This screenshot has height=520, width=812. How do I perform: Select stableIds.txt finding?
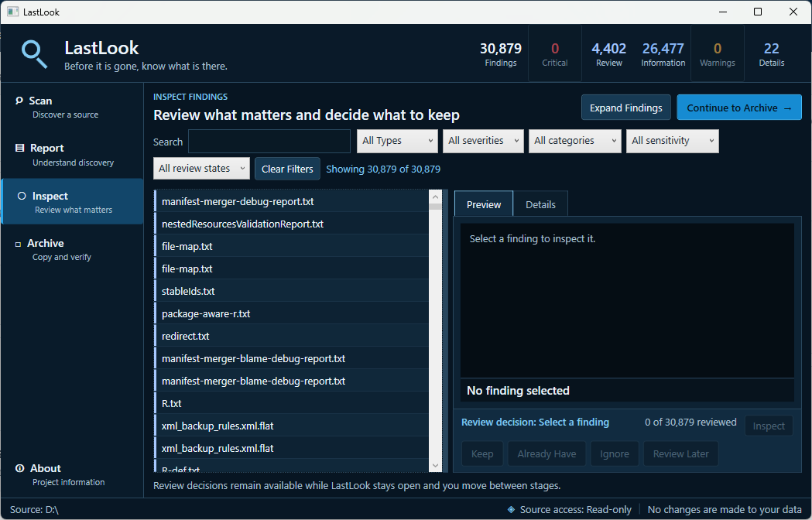pos(292,291)
